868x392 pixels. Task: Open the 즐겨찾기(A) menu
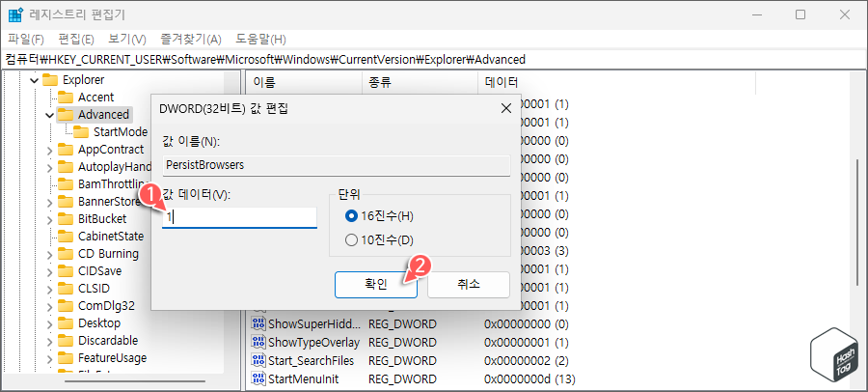tap(191, 40)
